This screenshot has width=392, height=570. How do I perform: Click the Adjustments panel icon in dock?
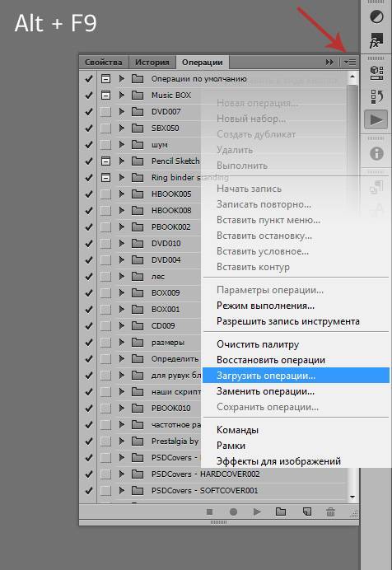pos(376,16)
